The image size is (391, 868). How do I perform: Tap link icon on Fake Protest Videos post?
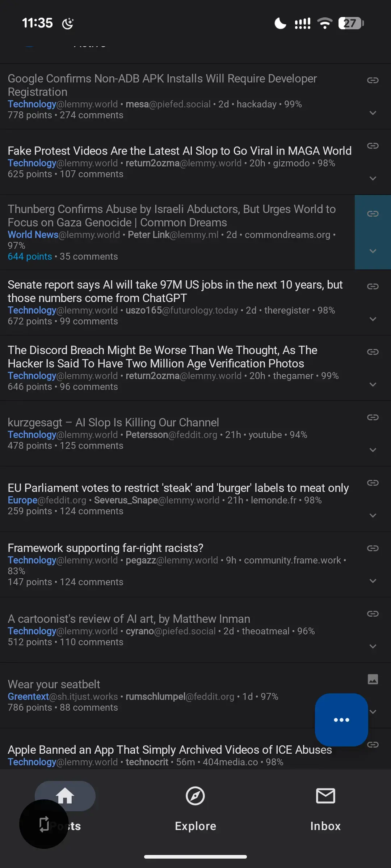coord(373,146)
